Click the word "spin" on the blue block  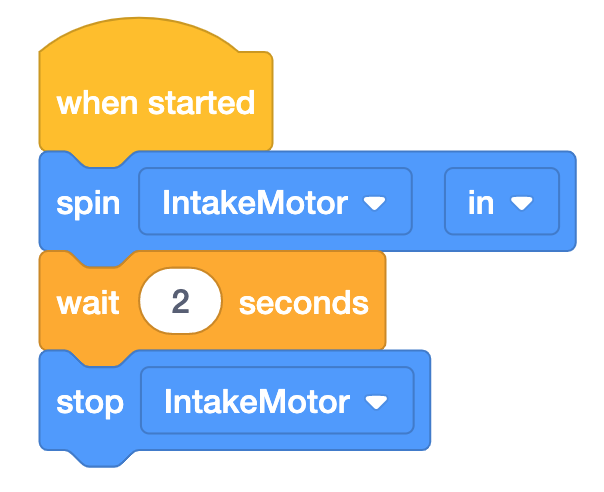[x=88, y=203]
